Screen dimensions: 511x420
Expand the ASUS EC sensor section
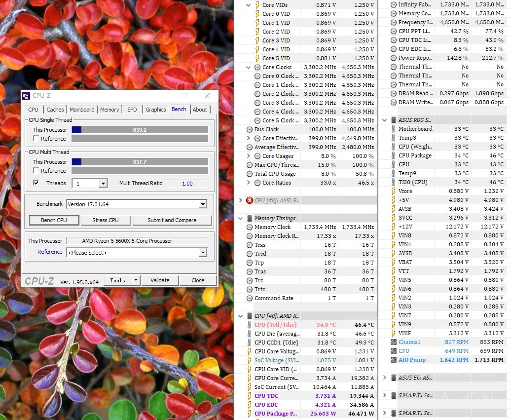384,377
